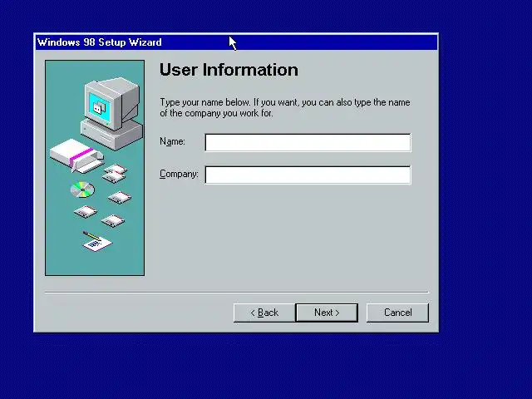Image resolution: width=532 pixels, height=399 pixels.
Task: Click the Windows 98 Setup Wizard title bar
Action: point(236,42)
